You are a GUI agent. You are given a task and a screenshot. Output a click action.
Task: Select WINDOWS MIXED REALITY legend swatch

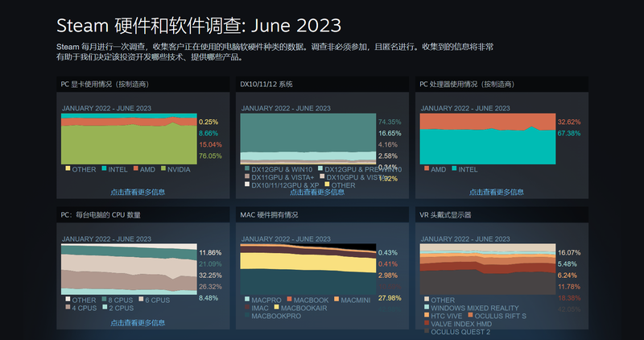tap(427, 307)
